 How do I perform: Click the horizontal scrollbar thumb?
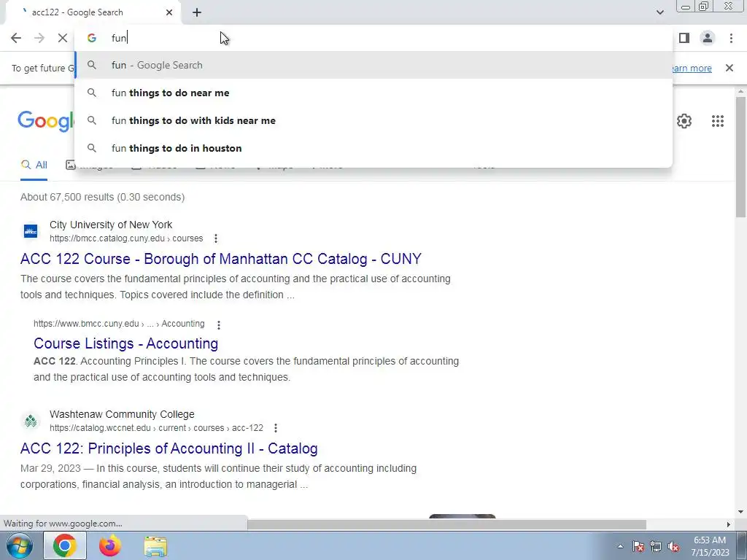pos(446,524)
